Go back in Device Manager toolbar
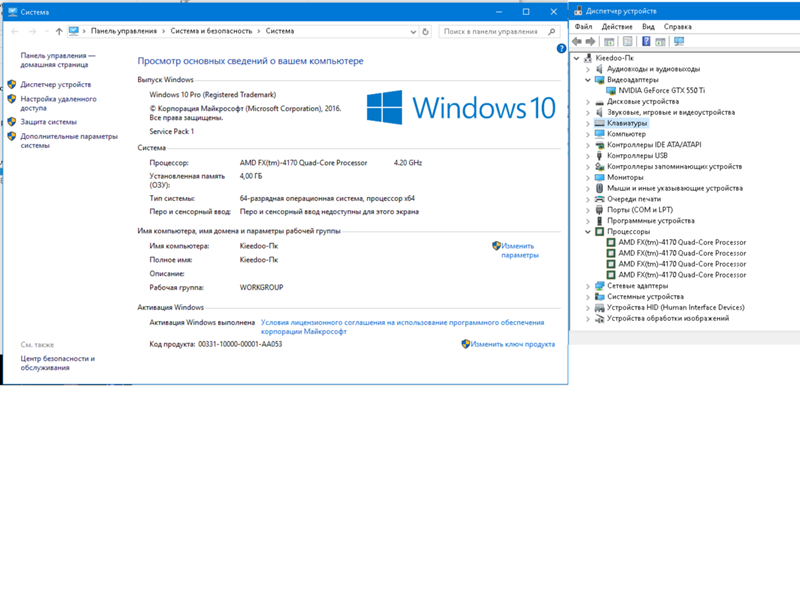This screenshot has width=800, height=601. [x=577, y=41]
